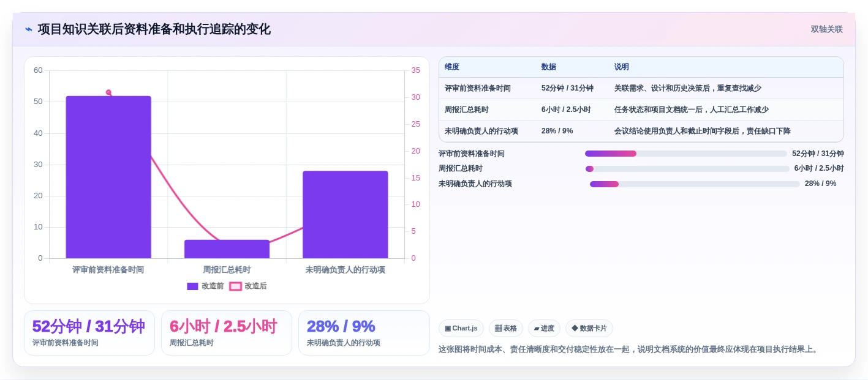Click the lightning icon beside the title
The image size is (868, 380).
29,29
